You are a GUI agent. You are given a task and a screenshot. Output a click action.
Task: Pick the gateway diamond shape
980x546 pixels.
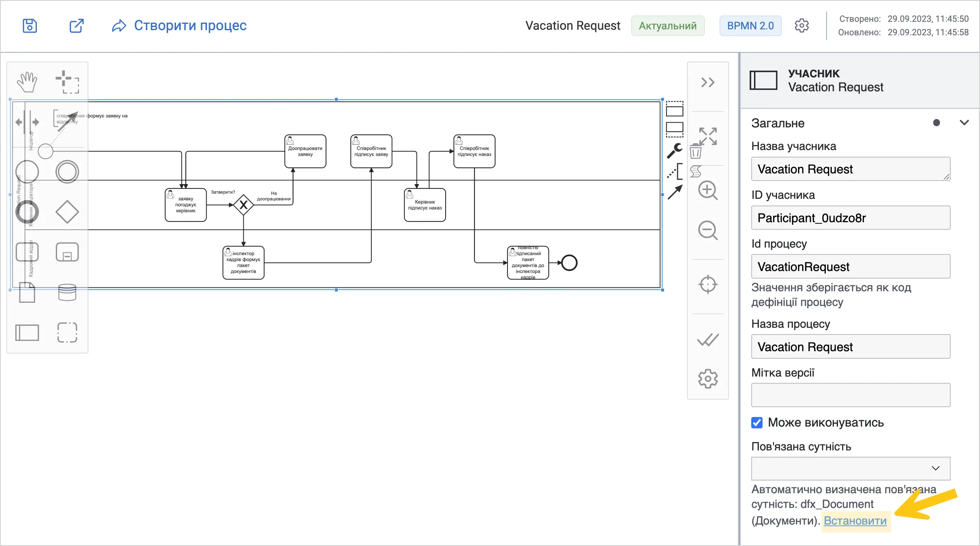point(67,211)
